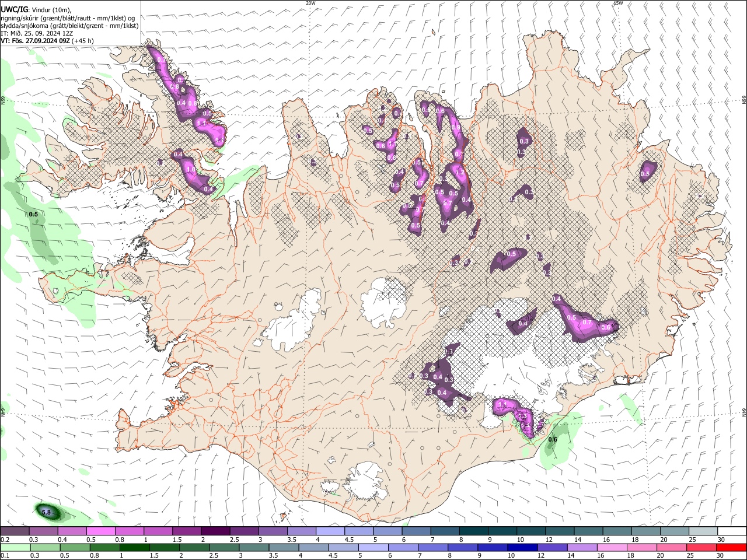Click the grey-purple 0.2–0.3 snow legend swatch
The image size is (747, 560).
[15, 531]
